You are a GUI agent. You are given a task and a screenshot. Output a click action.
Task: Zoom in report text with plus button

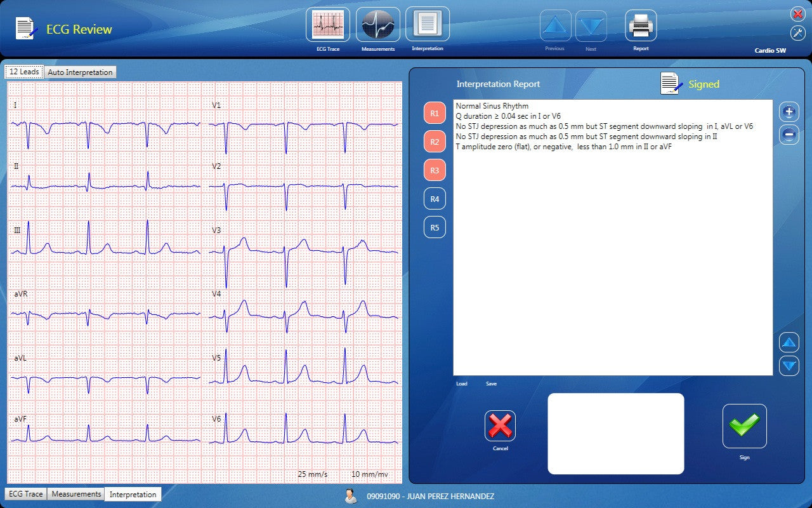[789, 112]
